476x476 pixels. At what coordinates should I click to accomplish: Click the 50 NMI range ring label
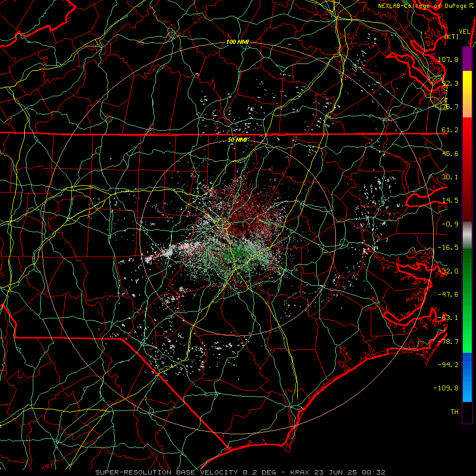tap(237, 140)
